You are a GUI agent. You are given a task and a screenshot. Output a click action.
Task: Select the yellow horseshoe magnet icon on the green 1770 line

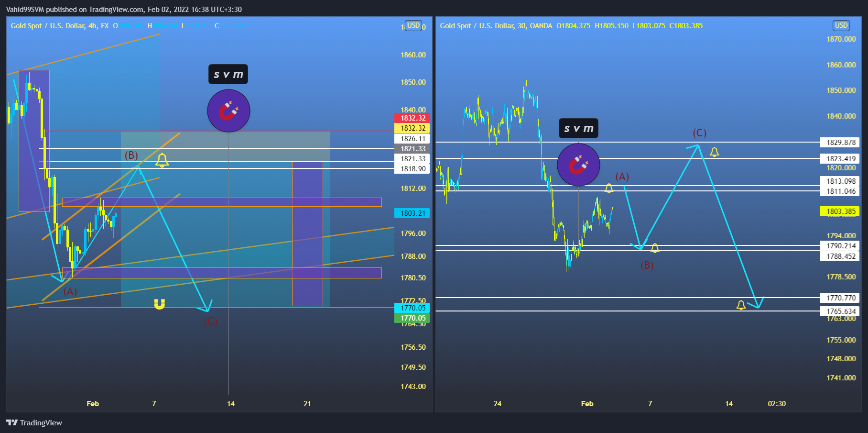click(x=159, y=304)
